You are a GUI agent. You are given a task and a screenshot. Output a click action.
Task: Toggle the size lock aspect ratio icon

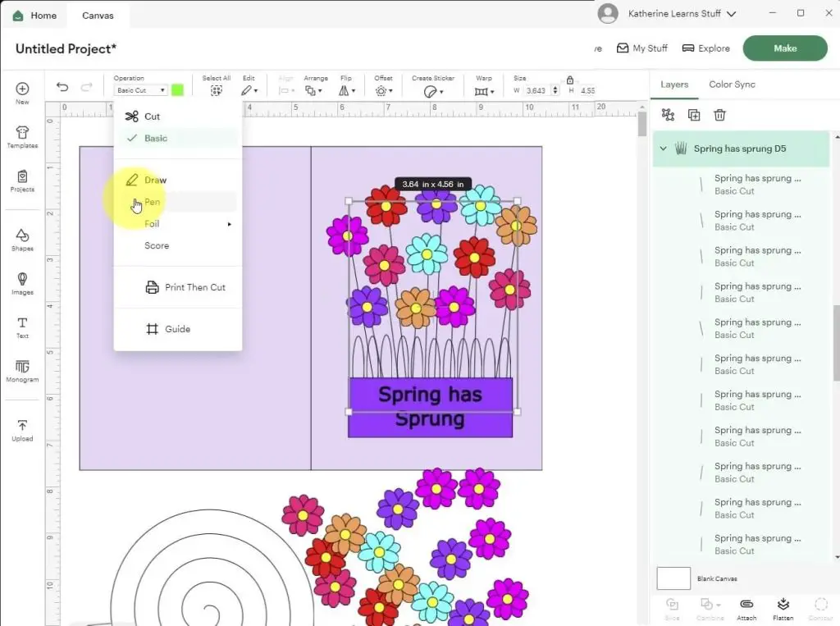570,80
